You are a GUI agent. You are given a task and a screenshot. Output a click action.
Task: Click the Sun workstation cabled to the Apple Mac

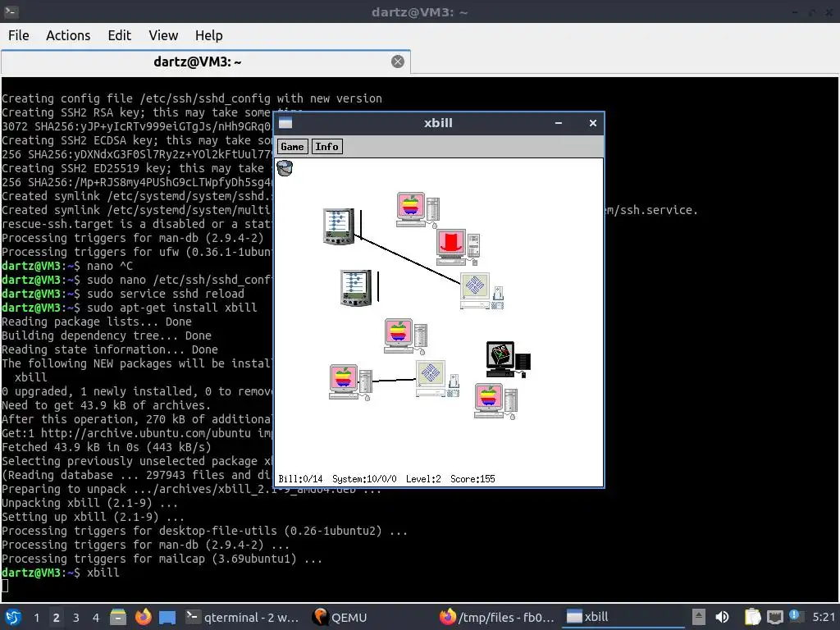coord(438,379)
